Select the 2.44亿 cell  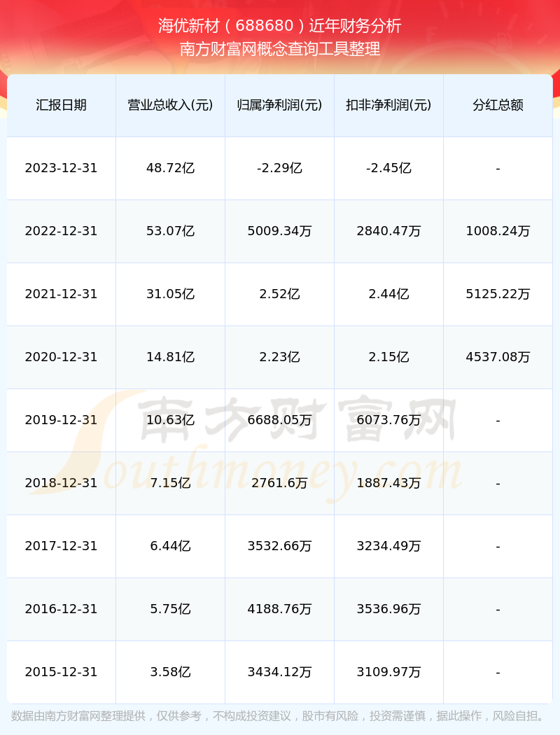[x=389, y=295]
